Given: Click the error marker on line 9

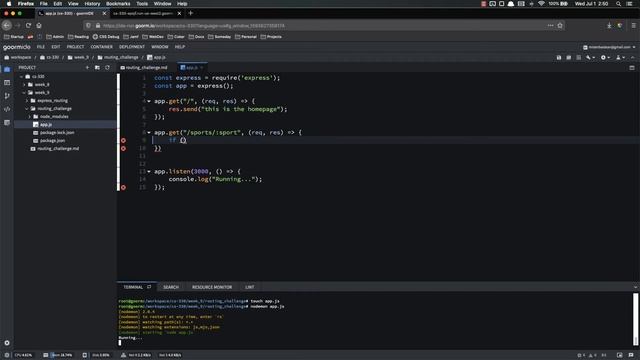Looking at the screenshot, I should [123, 140].
